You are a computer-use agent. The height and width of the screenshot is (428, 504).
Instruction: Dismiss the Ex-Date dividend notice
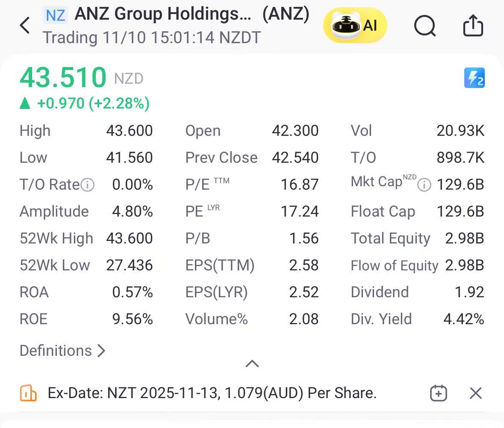[475, 393]
